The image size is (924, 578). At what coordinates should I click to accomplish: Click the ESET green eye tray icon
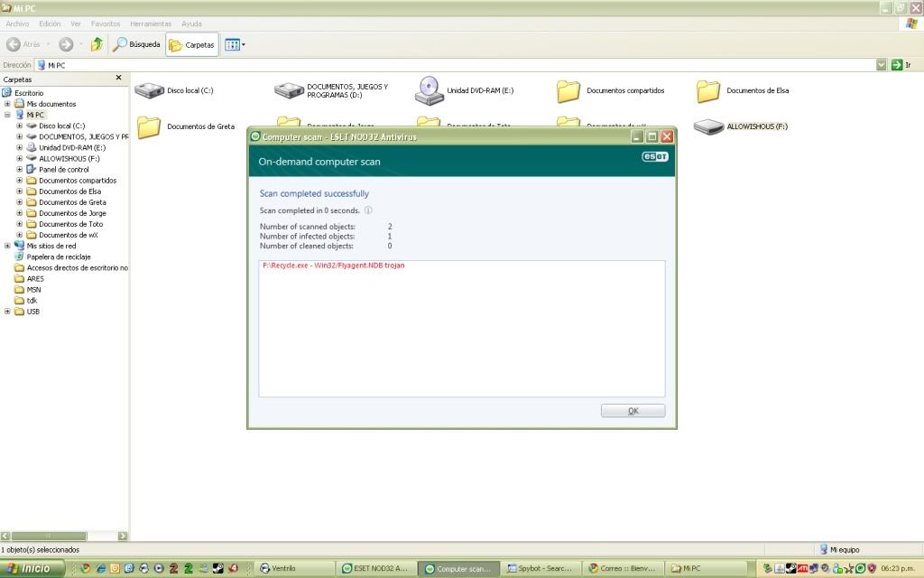[x=860, y=569]
